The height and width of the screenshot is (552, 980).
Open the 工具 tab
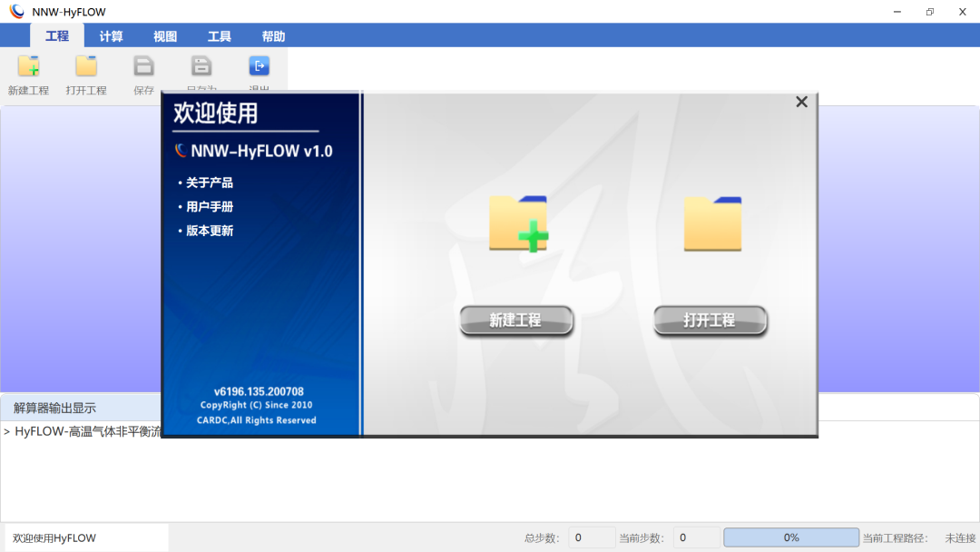coord(220,36)
